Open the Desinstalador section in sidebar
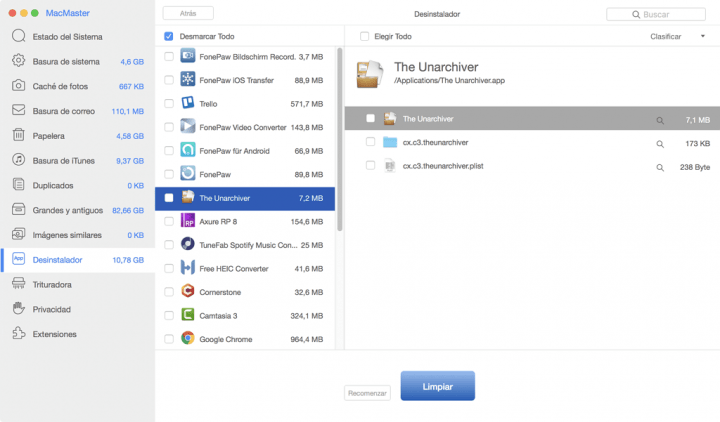 coord(78,260)
